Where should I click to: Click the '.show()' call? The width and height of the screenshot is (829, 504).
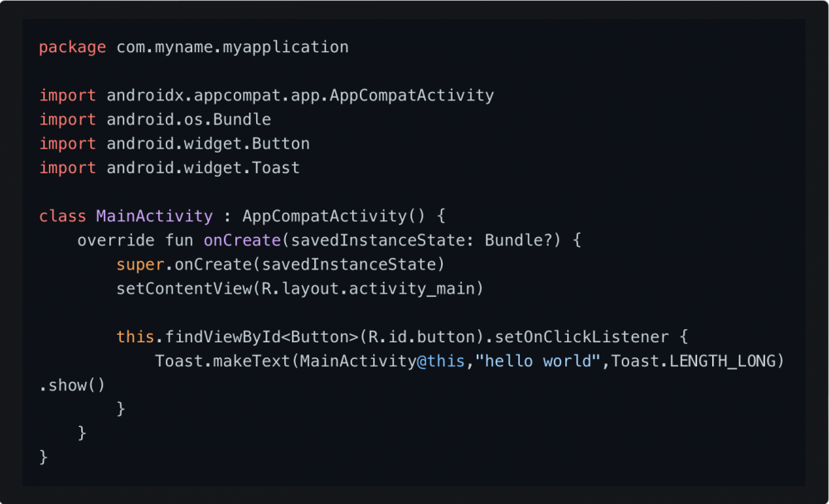pyautogui.click(x=72, y=385)
